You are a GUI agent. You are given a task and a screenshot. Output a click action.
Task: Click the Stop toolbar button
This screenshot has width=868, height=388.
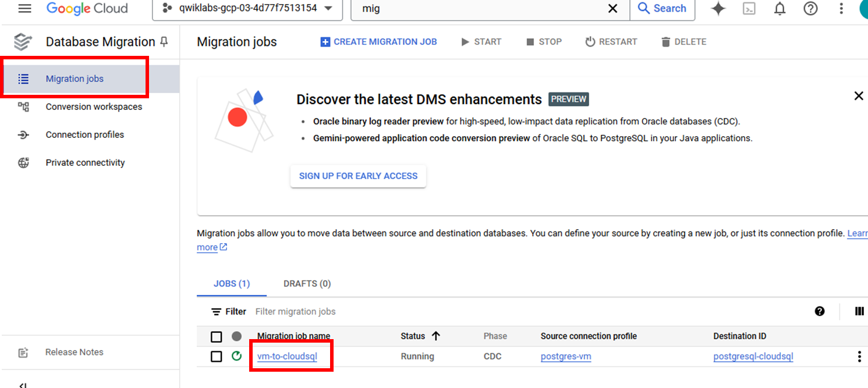point(544,42)
